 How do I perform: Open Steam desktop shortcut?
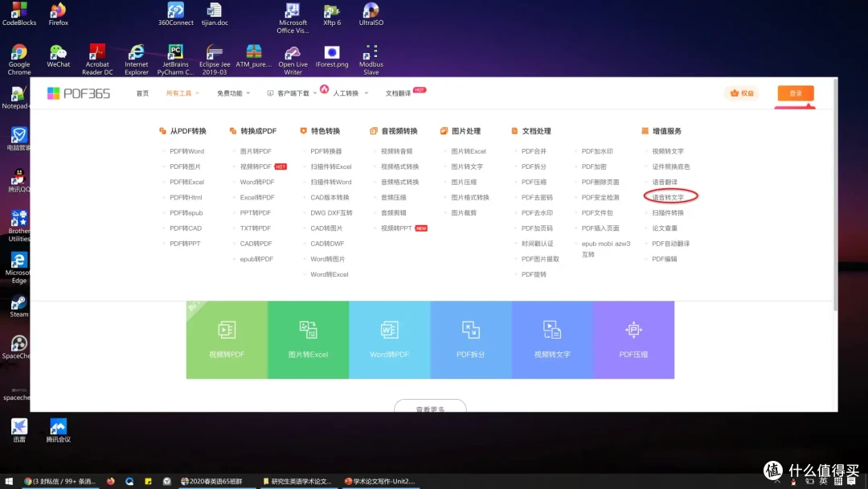(18, 306)
